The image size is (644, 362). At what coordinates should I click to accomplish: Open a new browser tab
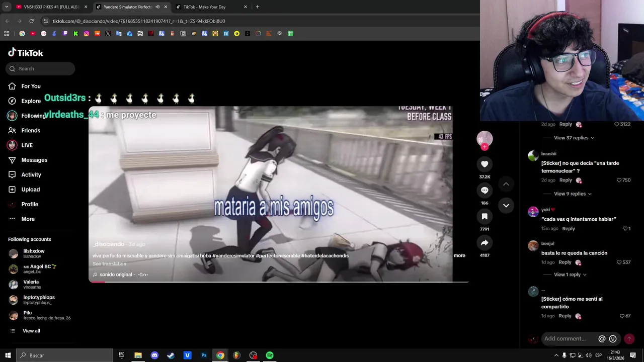click(x=258, y=7)
